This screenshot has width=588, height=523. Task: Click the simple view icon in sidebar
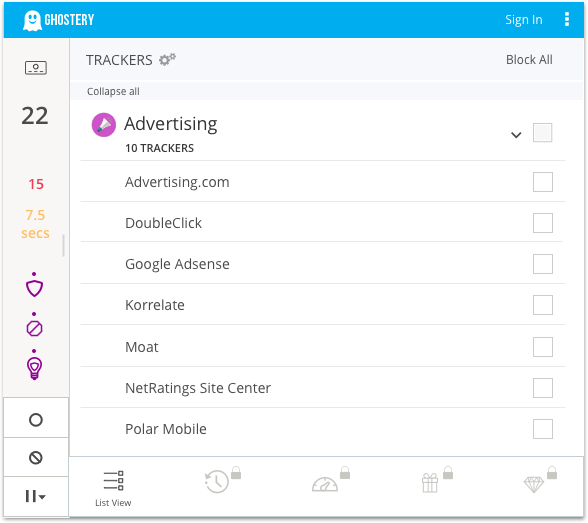pyautogui.click(x=36, y=68)
